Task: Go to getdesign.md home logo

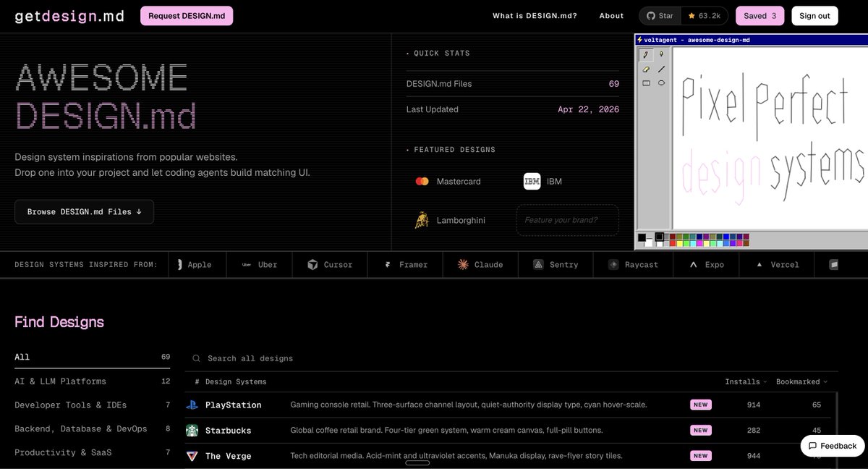Action: pyautogui.click(x=69, y=16)
